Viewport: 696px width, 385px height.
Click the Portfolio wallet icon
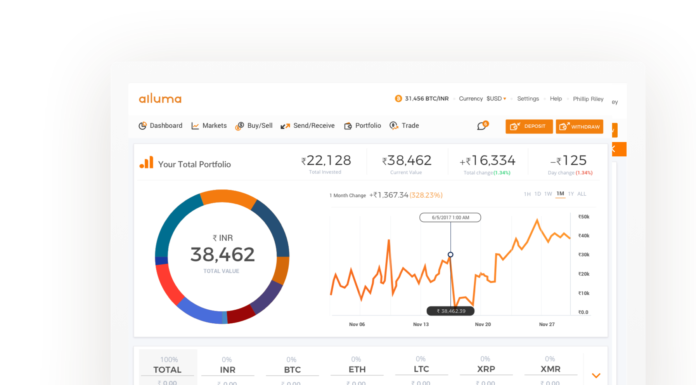tap(348, 126)
